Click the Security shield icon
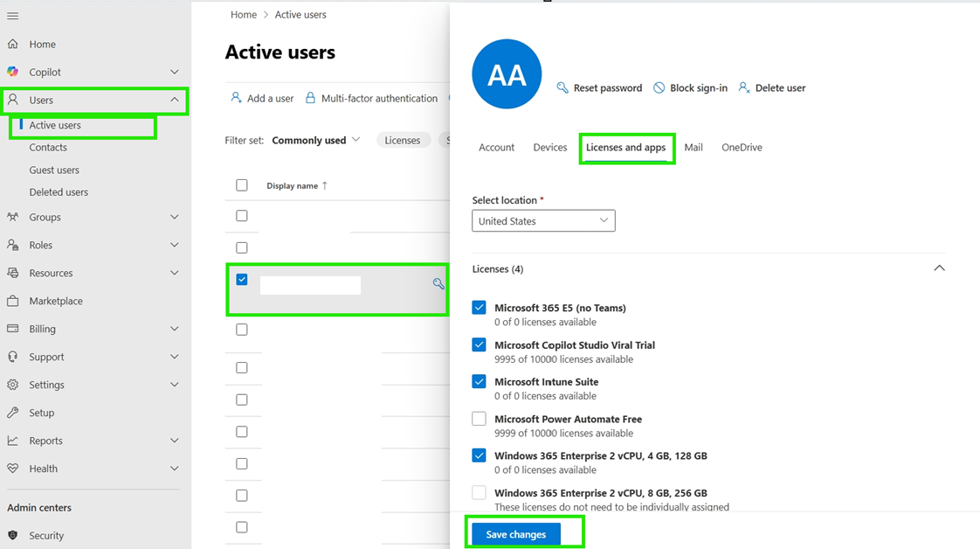The image size is (980, 549). pyautogui.click(x=12, y=535)
